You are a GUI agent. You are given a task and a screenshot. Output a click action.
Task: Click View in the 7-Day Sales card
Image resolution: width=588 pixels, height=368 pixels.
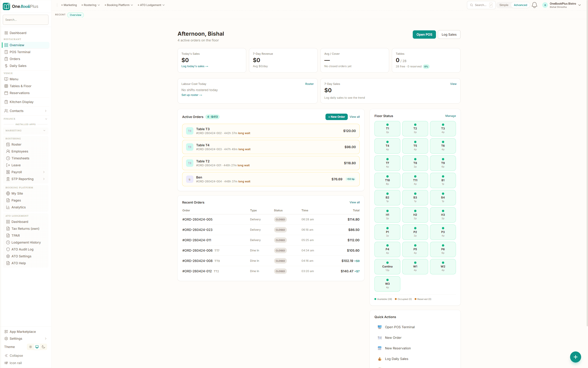pyautogui.click(x=453, y=84)
